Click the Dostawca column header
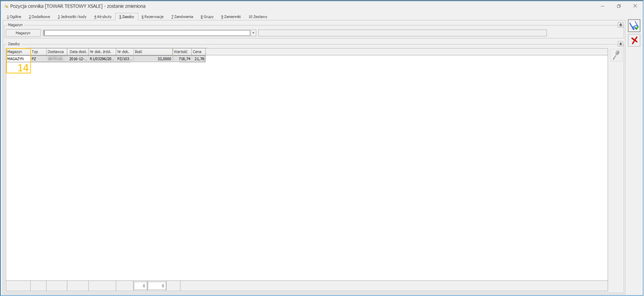644x296 pixels. (56, 52)
